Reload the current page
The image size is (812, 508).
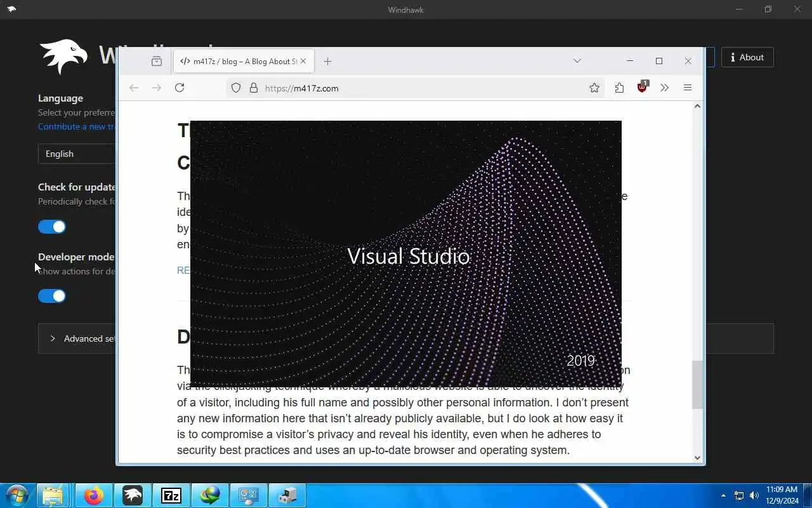click(180, 88)
